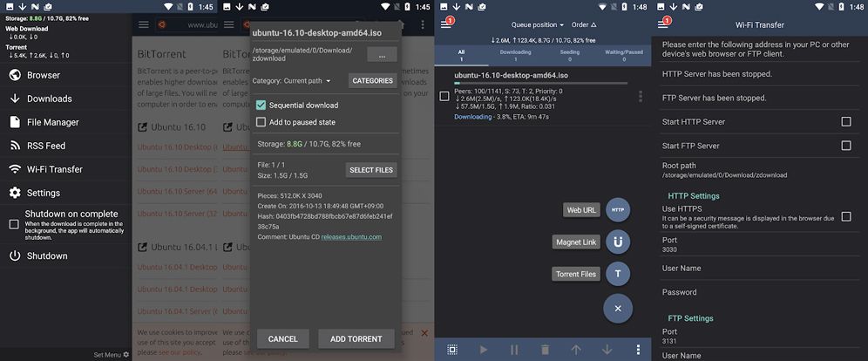Viewport: 868px width, 361px height.
Task: Open Set Menu gear option
Action: [x=112, y=354]
